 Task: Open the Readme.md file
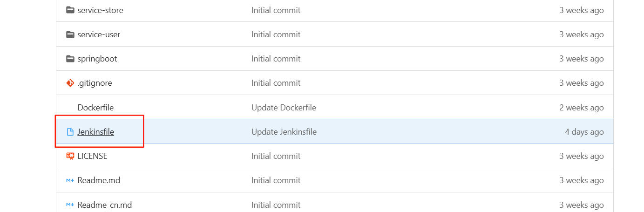pyautogui.click(x=99, y=180)
